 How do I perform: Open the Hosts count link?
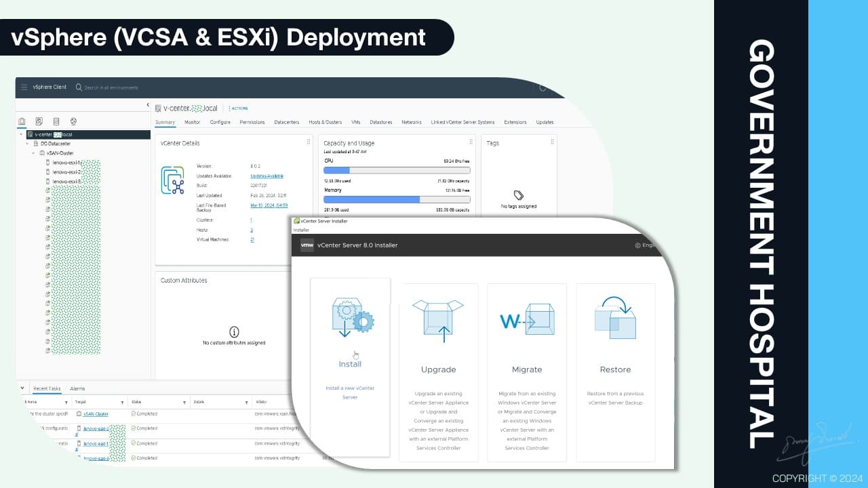click(252, 230)
